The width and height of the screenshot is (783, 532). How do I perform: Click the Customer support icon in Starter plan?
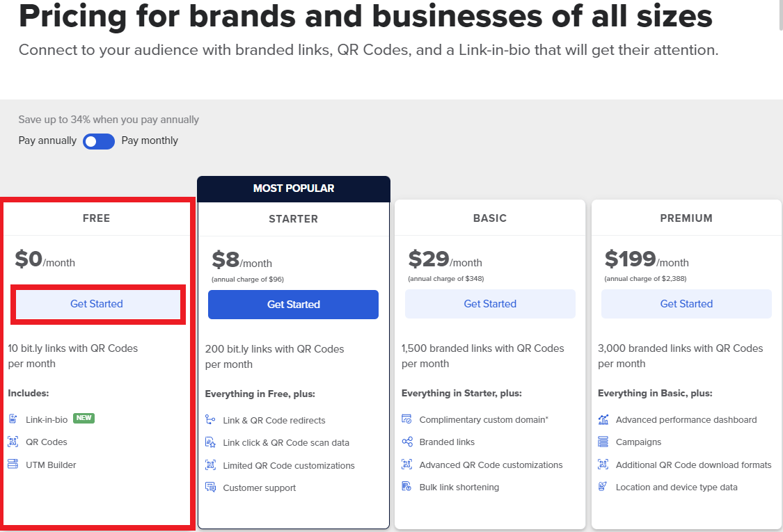pyautogui.click(x=210, y=487)
